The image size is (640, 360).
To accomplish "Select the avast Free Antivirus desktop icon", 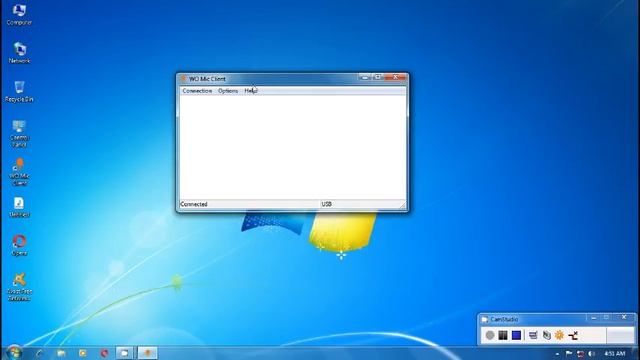I will (x=19, y=287).
